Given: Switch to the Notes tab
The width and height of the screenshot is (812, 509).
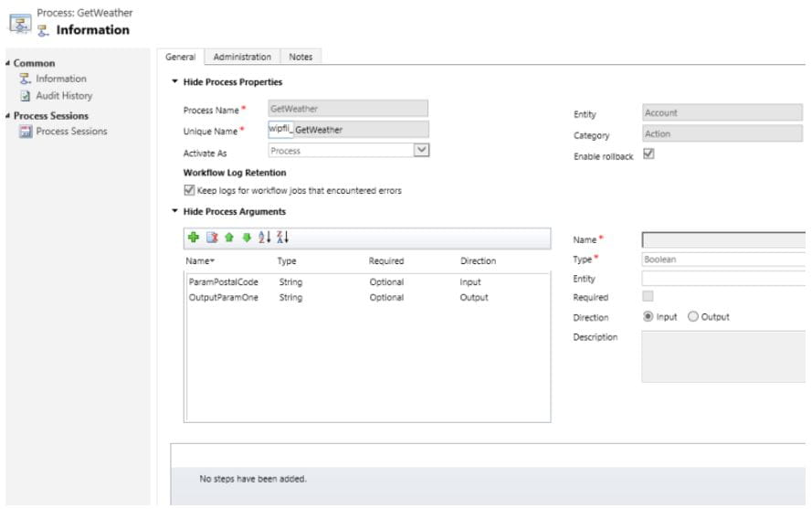Looking at the screenshot, I should click(301, 57).
